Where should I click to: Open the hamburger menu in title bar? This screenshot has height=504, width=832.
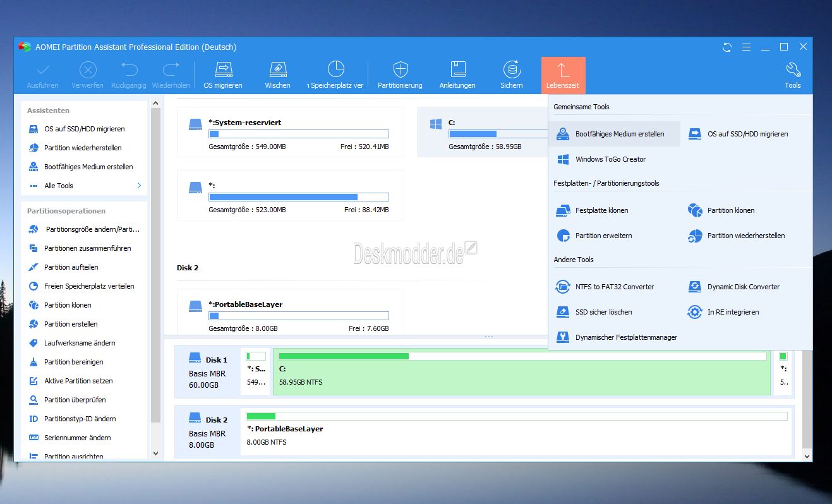(746, 47)
